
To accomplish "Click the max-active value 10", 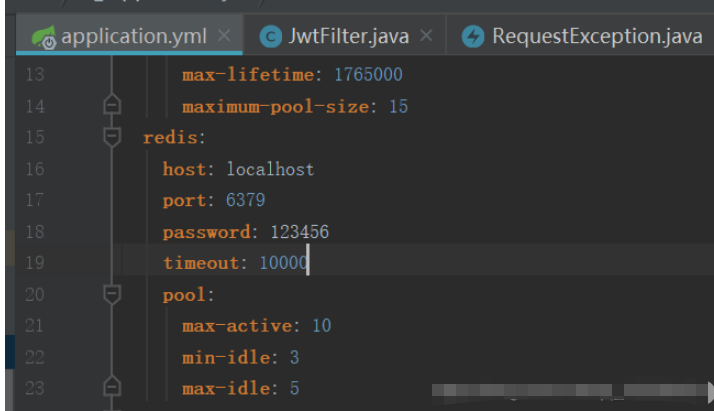I will click(320, 325).
